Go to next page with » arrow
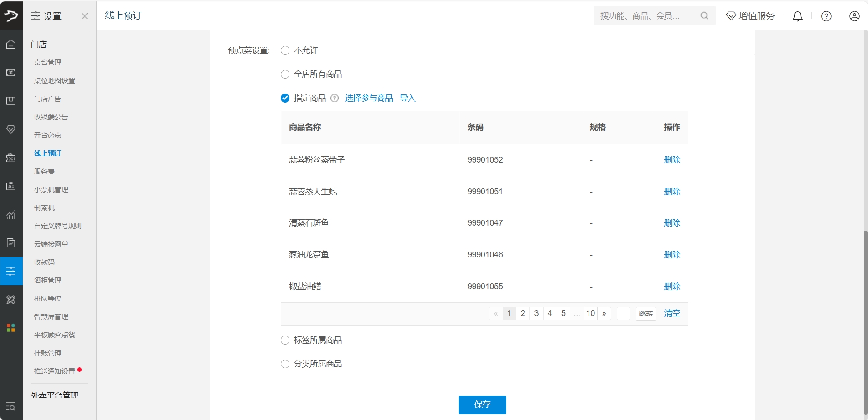 [604, 313]
